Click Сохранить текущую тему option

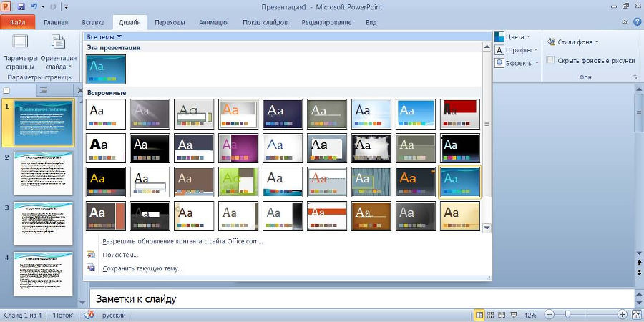[142, 268]
